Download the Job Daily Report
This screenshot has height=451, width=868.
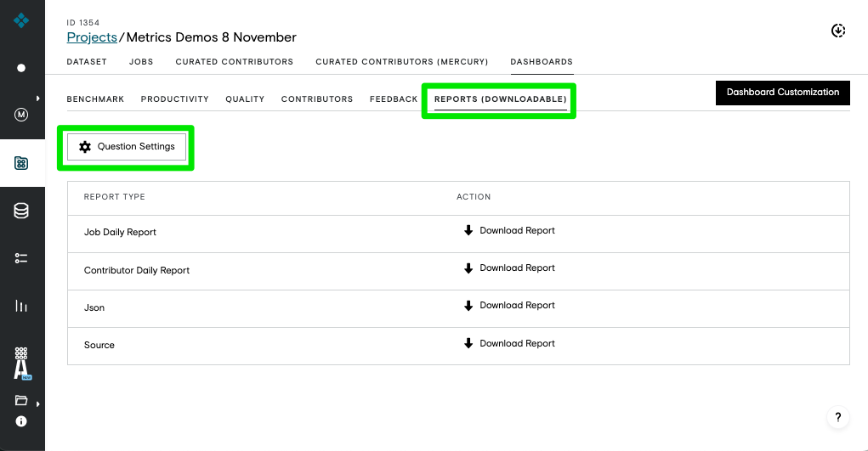click(x=509, y=231)
